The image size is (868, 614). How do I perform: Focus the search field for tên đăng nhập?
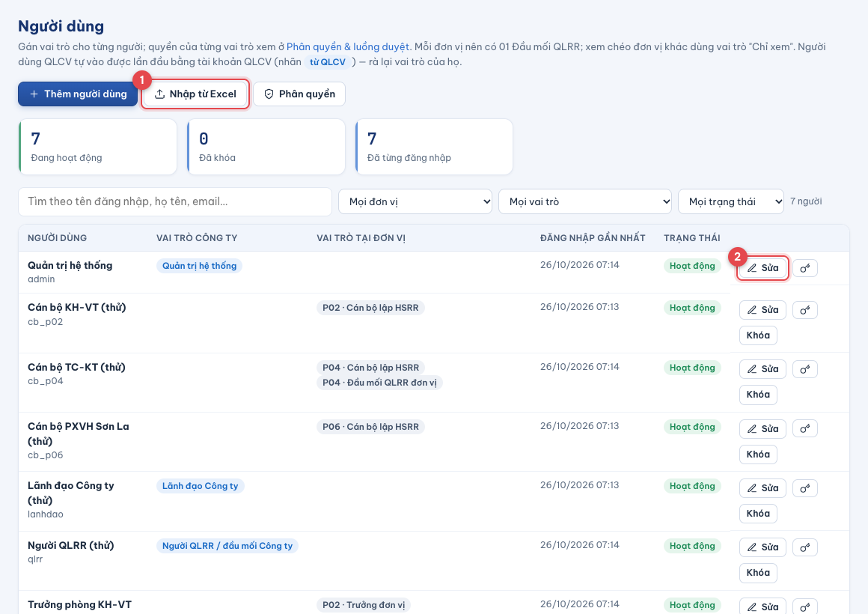(x=175, y=201)
